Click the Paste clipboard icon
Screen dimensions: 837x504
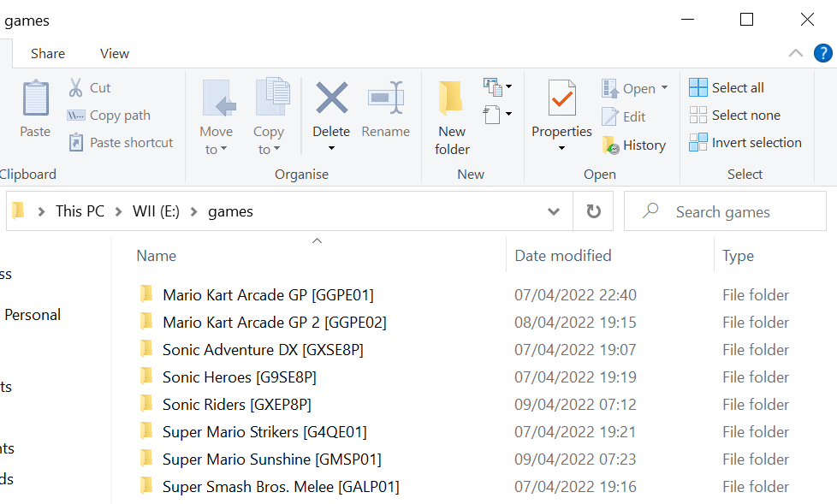(36, 98)
